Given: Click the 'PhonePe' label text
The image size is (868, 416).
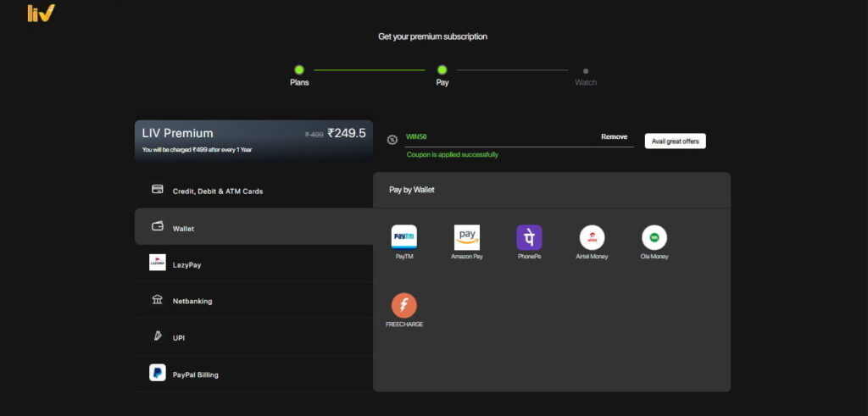Looking at the screenshot, I should [529, 257].
